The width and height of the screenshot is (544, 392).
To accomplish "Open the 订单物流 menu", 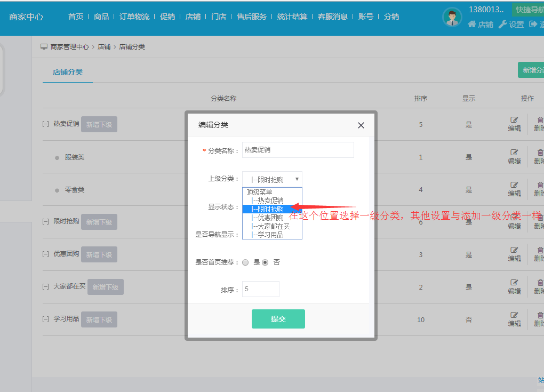I will pyautogui.click(x=134, y=17).
